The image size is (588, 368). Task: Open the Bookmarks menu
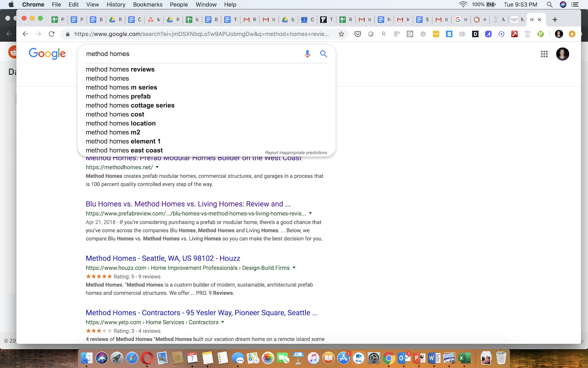[148, 4]
